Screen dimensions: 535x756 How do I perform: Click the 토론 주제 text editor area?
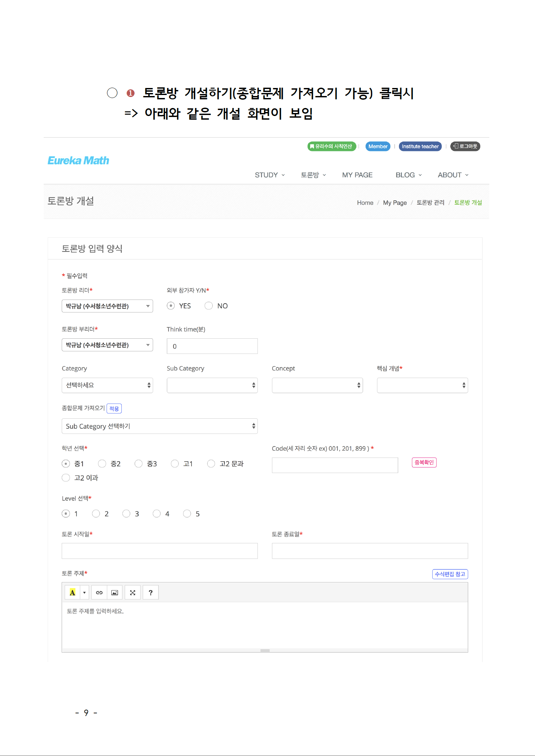tap(265, 625)
